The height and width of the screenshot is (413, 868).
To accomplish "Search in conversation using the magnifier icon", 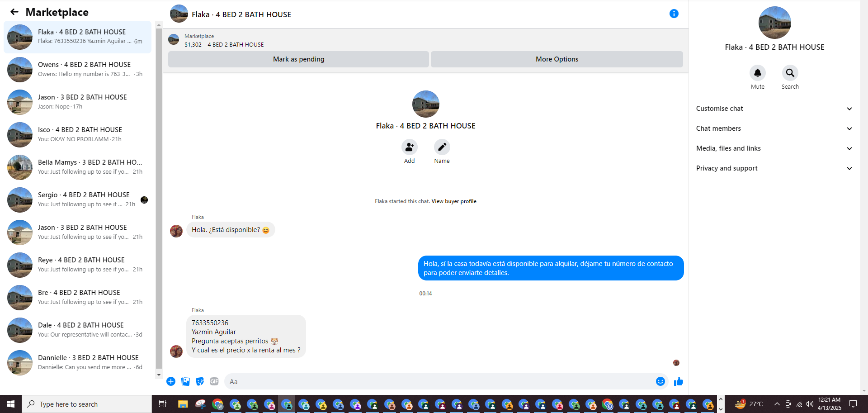I will point(790,73).
